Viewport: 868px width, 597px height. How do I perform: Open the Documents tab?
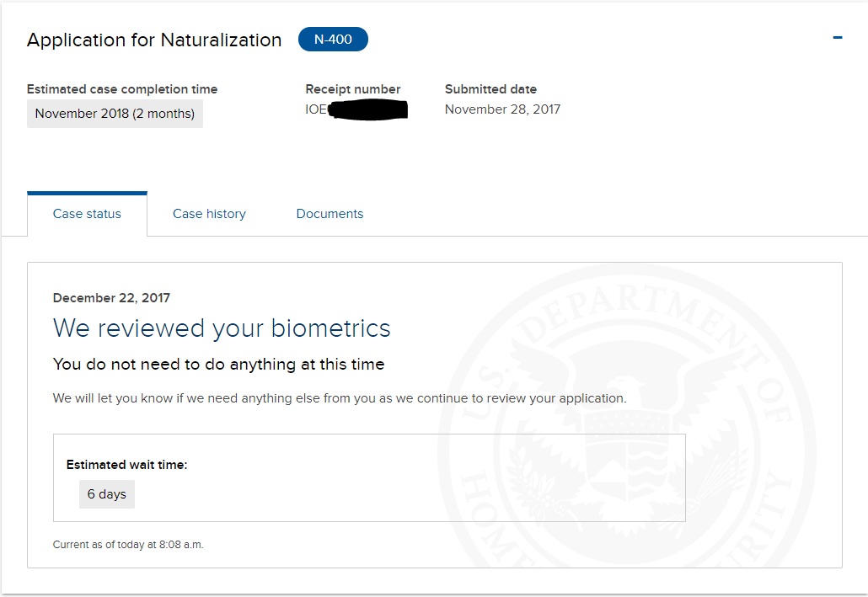pyautogui.click(x=330, y=214)
